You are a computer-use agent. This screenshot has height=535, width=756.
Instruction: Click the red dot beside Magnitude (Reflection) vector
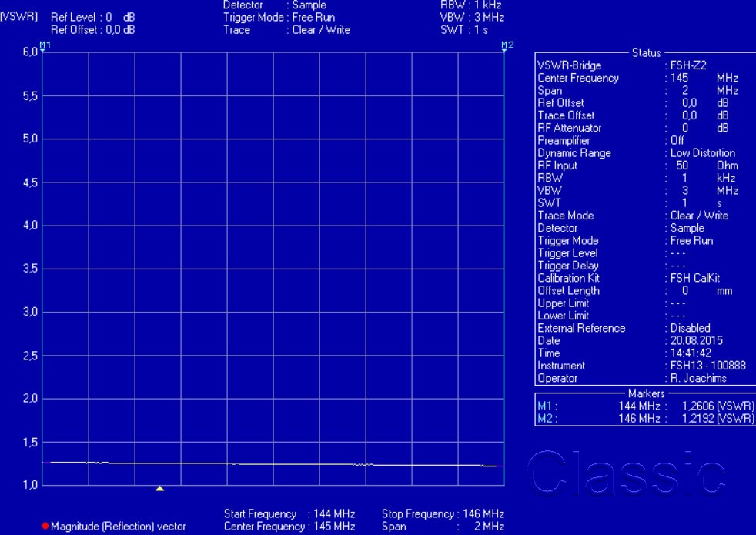pos(45,526)
